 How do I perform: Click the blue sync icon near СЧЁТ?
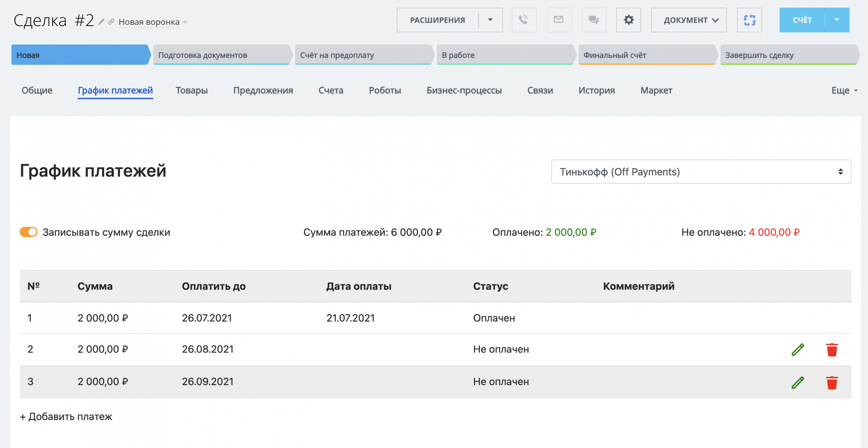(x=749, y=20)
